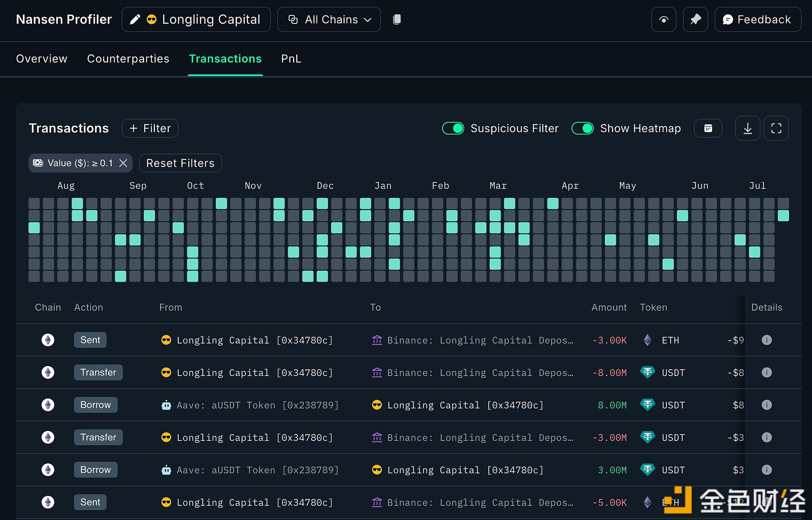This screenshot has width=812, height=520.
Task: Click the highlighted heatmap cell under Jul
Action: [754, 252]
